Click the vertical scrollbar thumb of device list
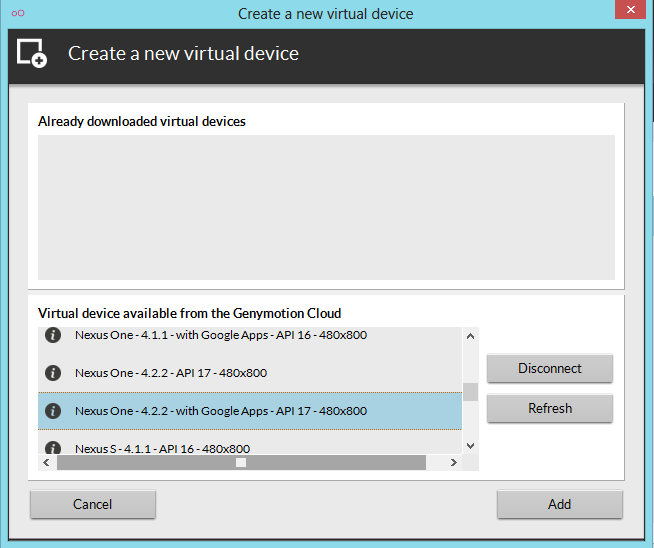This screenshot has height=548, width=654. pyautogui.click(x=470, y=392)
